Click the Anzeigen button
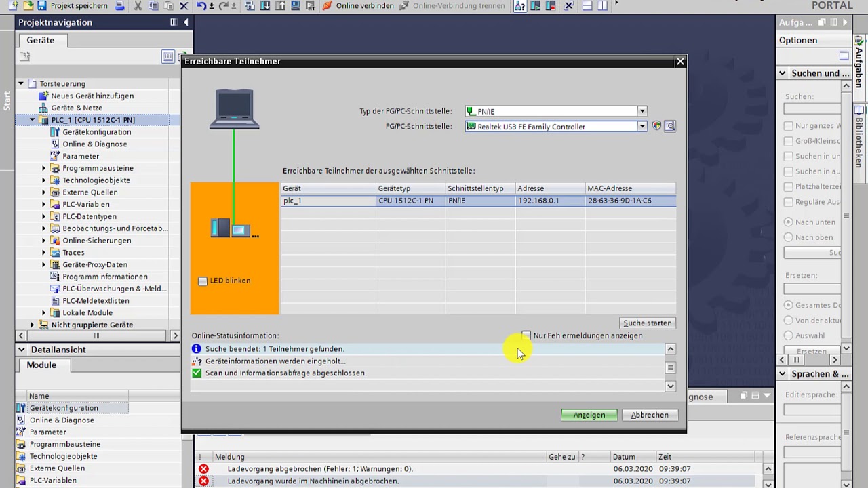The width and height of the screenshot is (868, 488). 589,415
